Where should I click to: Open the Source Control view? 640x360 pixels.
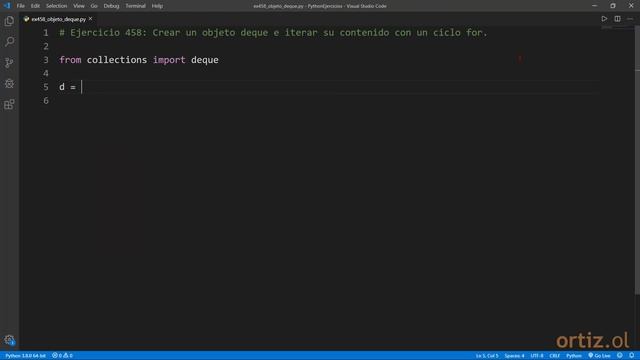click(9, 62)
